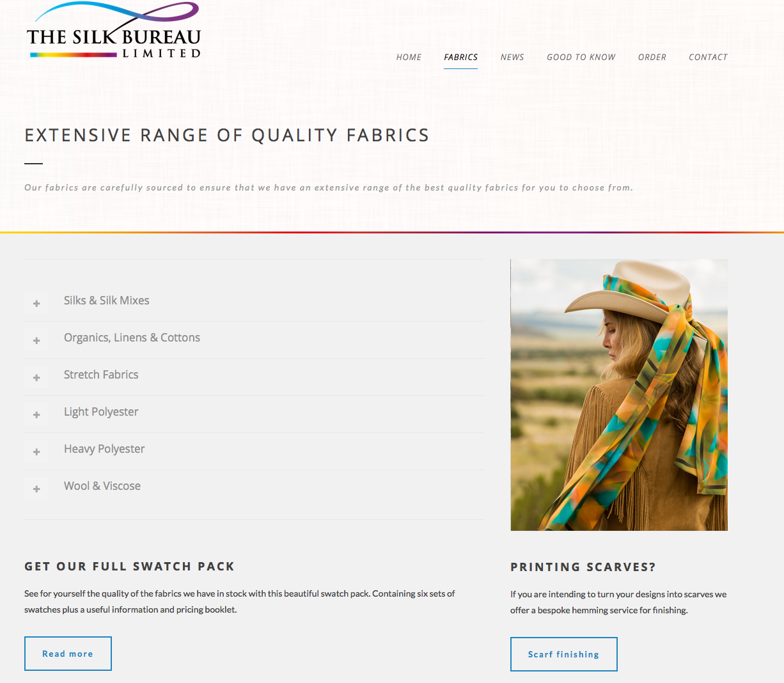The width and height of the screenshot is (784, 683).
Task: Click The Silk Bureau Limited logo
Action: point(114,31)
